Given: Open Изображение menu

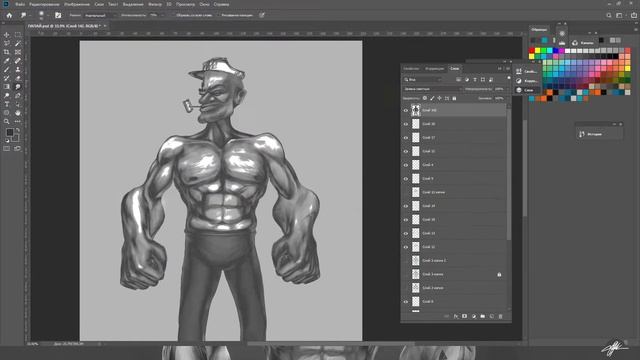Looking at the screenshot, I should [x=77, y=4].
